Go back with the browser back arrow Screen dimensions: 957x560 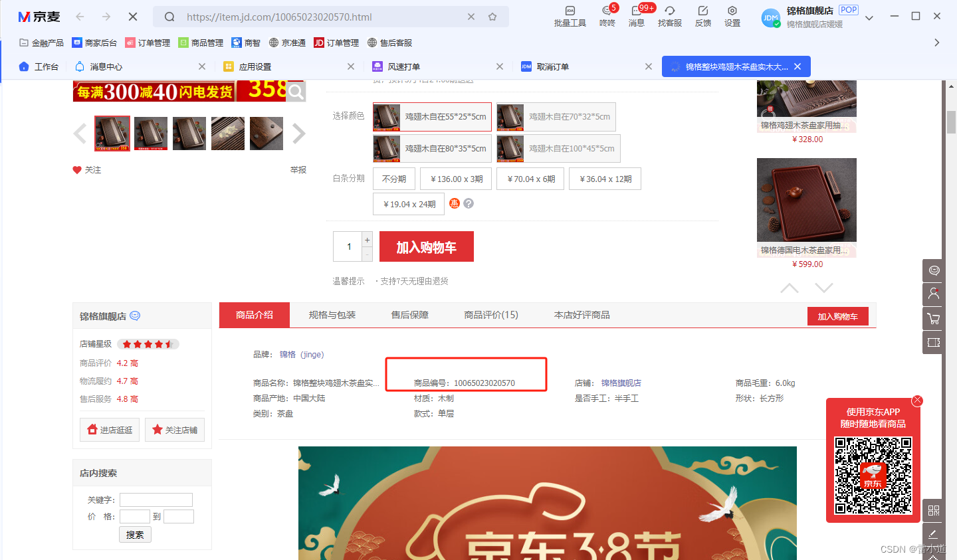(80, 17)
